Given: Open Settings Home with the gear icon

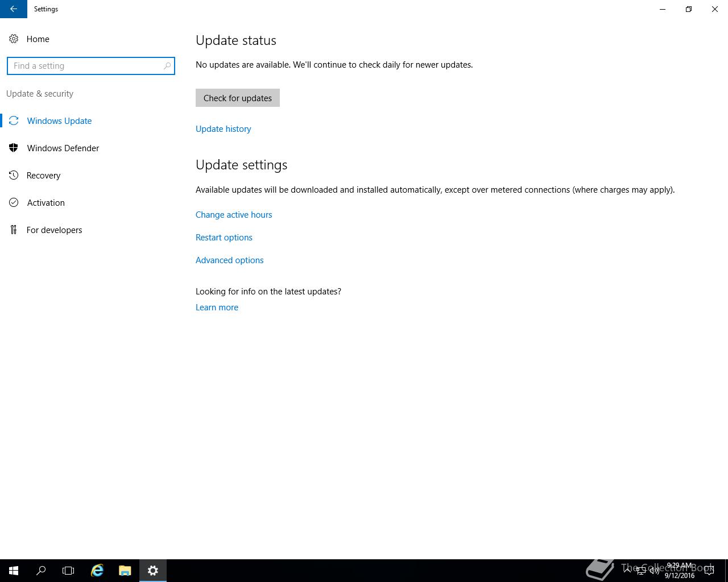Looking at the screenshot, I should (x=14, y=39).
